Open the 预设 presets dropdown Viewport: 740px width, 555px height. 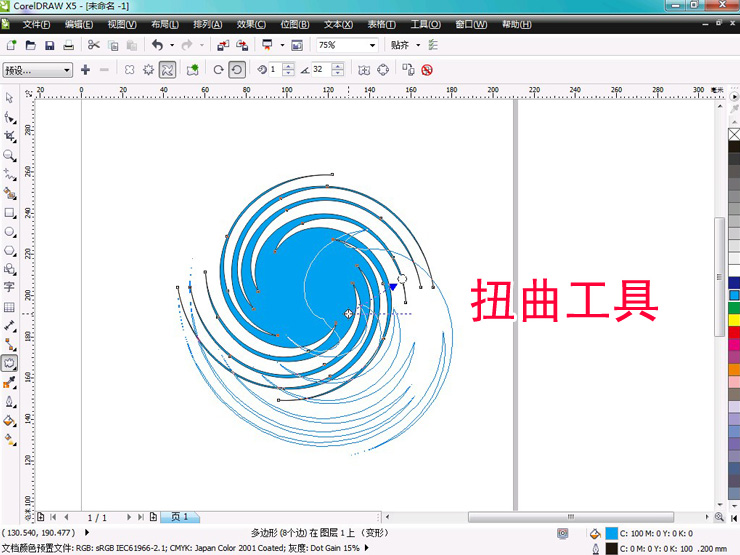coord(37,70)
